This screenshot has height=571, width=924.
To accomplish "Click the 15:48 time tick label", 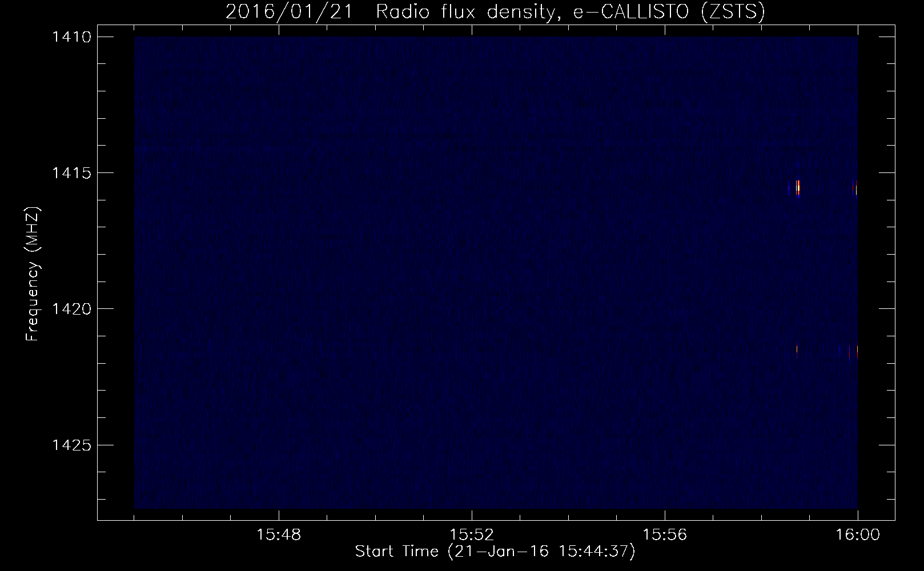I will (279, 535).
